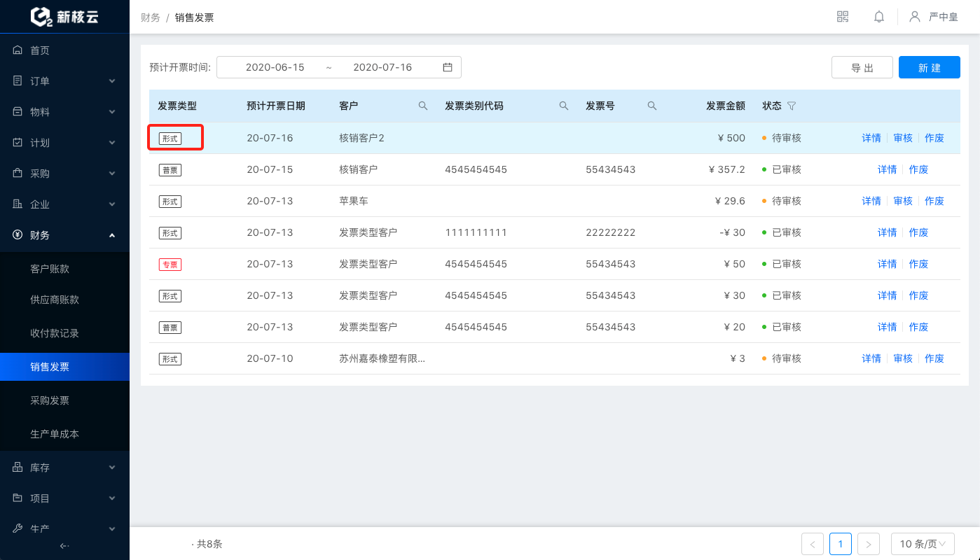Image resolution: width=980 pixels, height=560 pixels.
Task: Click the 20-07-10 date cell
Action: click(270, 358)
